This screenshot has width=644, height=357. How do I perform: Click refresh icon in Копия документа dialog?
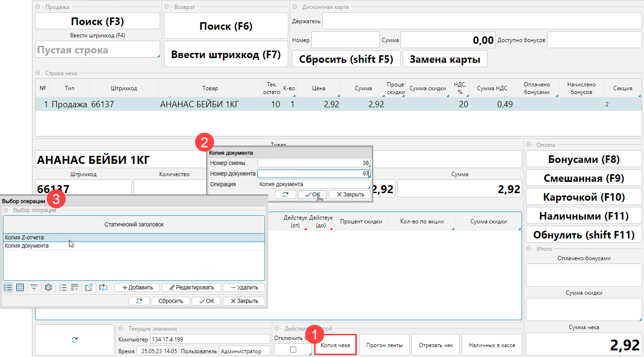click(285, 195)
